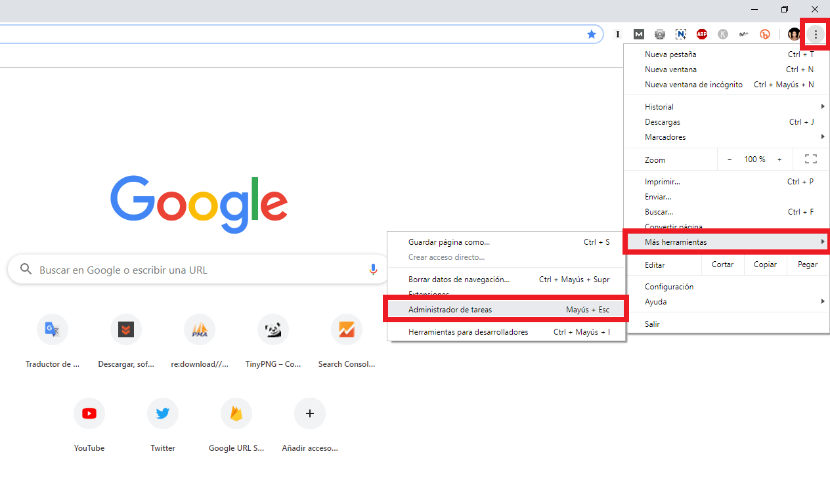Open Administrador de tareas
Image resolution: width=830 pixels, height=504 pixels.
(506, 310)
